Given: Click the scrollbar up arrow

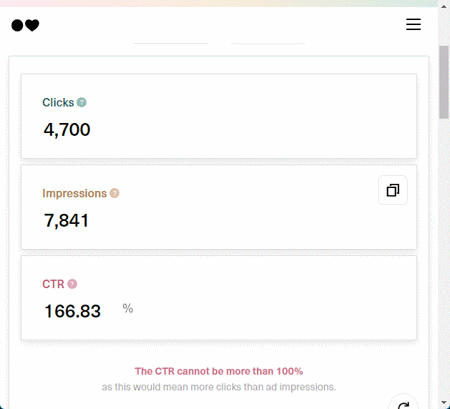Looking at the screenshot, I should click(444, 6).
